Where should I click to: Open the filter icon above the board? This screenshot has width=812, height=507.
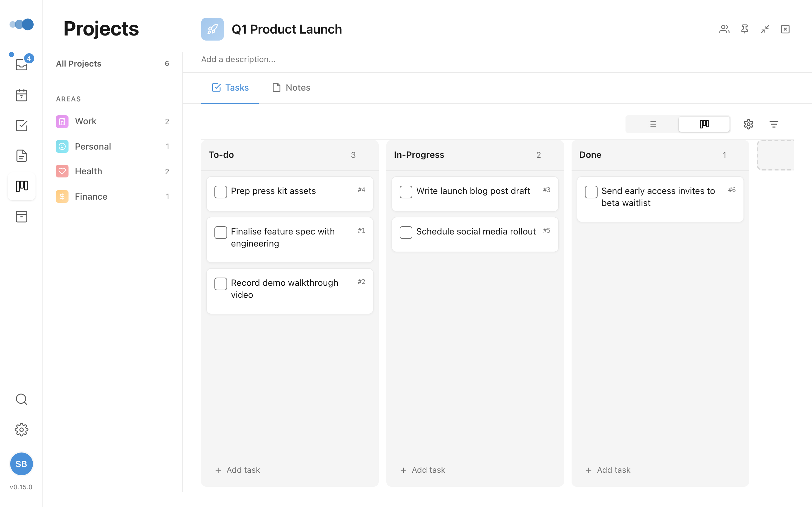point(774,124)
